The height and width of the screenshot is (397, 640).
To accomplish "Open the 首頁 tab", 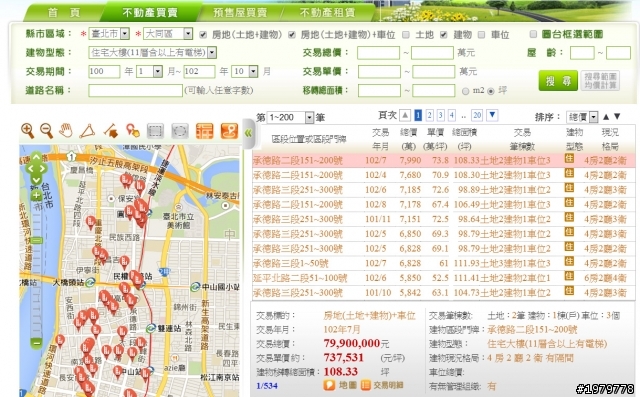I will pyautogui.click(x=64, y=13).
